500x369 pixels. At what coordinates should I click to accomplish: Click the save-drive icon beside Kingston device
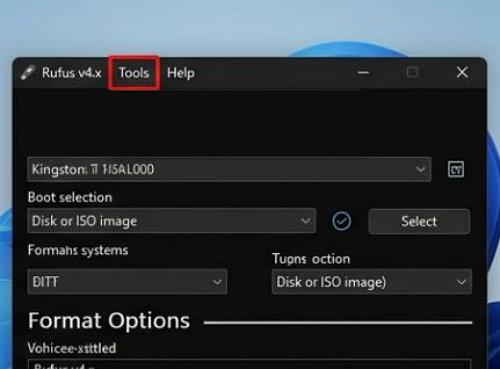click(x=456, y=169)
